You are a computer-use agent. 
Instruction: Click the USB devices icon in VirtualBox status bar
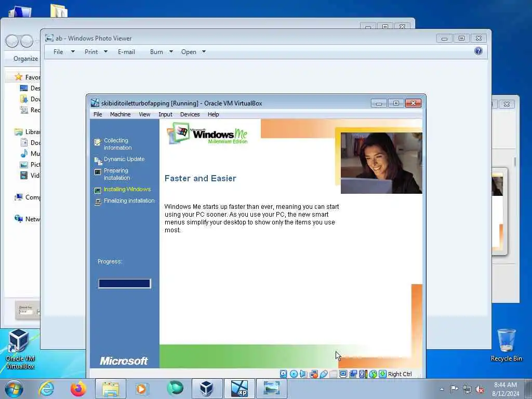[x=323, y=374]
